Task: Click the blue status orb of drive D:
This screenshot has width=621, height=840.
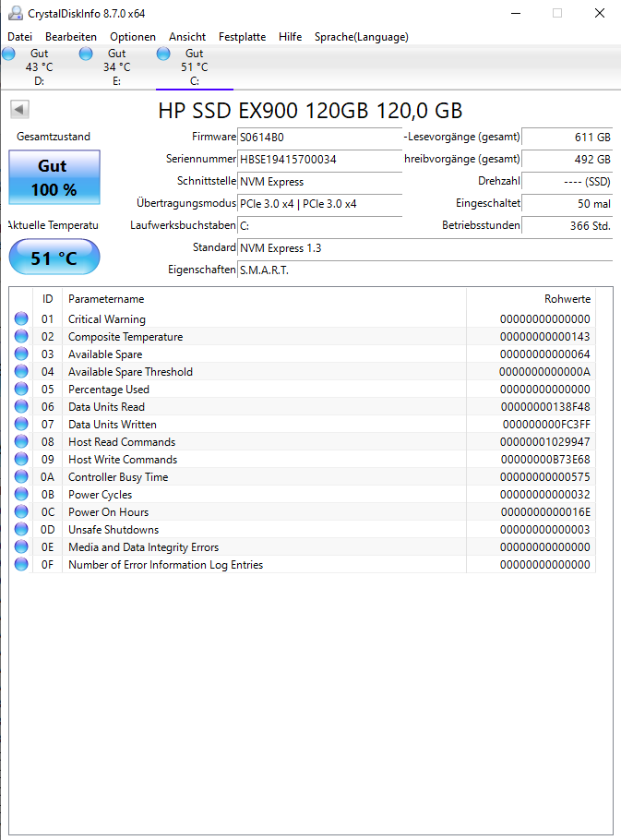Action: pyautogui.click(x=8, y=54)
